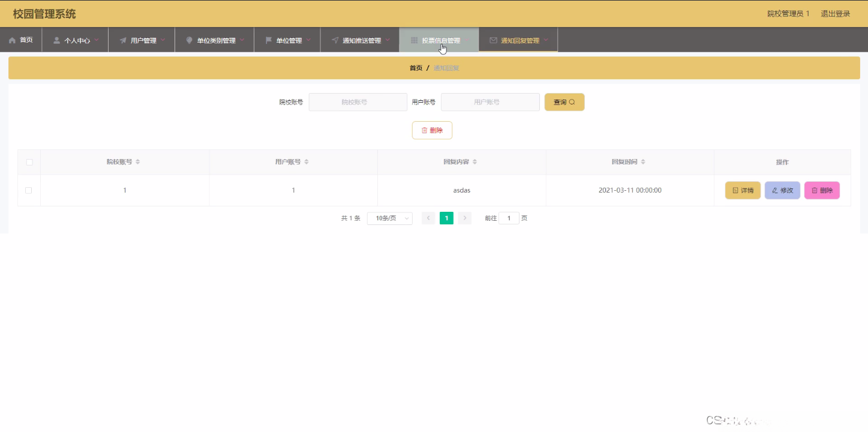This screenshot has width=868, height=432.
Task: Tick the select-all checkbox in the table header
Action: click(29, 162)
